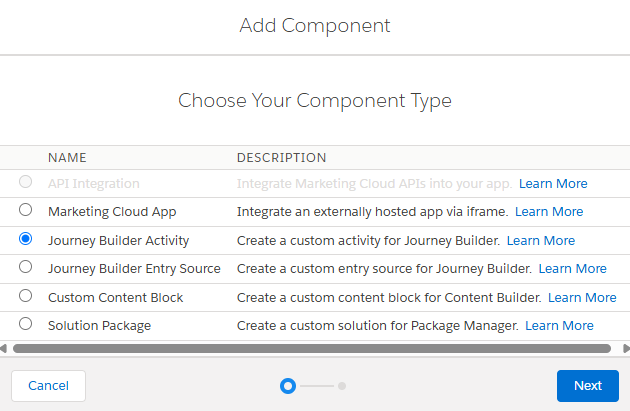Click the horizontal scrollbar thumb
This screenshot has width=630, height=411.
311,348
